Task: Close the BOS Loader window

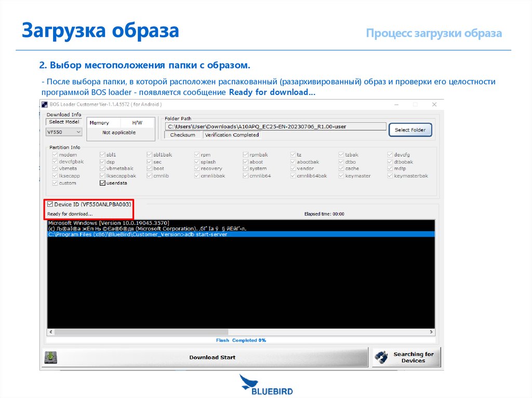Action: 434,104
